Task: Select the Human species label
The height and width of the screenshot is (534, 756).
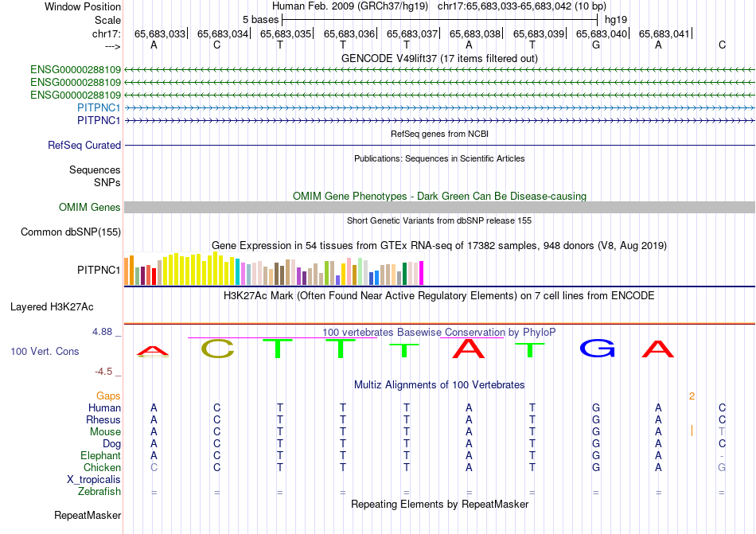Action: (x=104, y=407)
